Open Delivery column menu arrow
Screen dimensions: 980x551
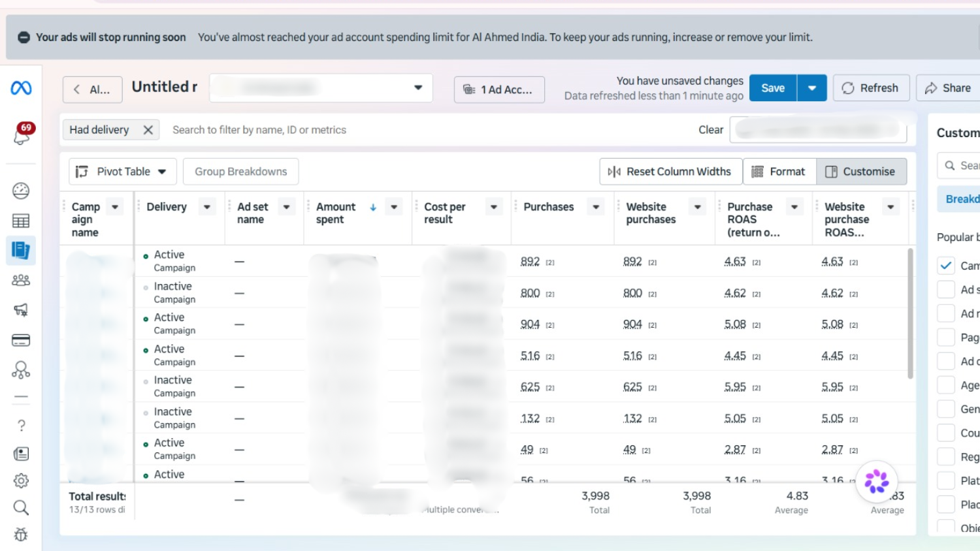(x=207, y=207)
